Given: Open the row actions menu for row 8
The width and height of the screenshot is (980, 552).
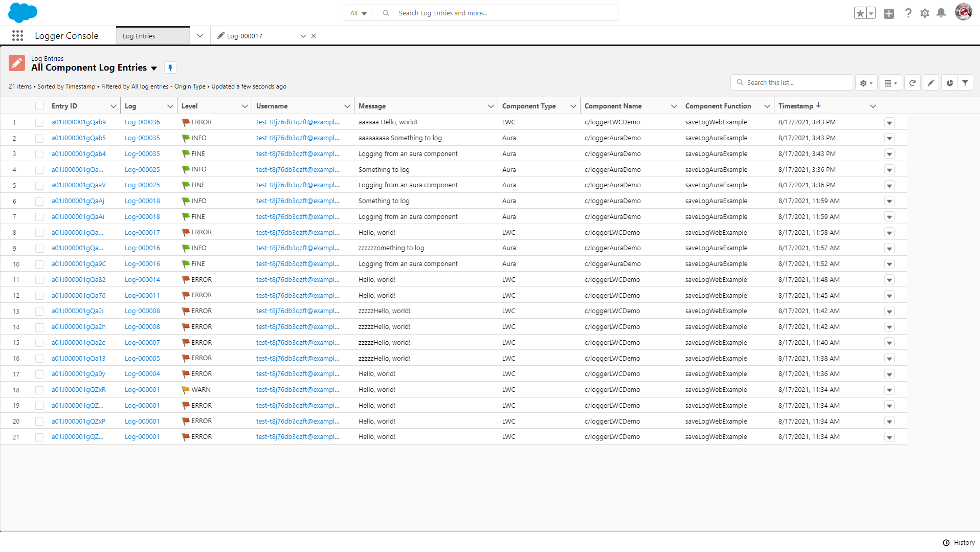Looking at the screenshot, I should tap(889, 232).
